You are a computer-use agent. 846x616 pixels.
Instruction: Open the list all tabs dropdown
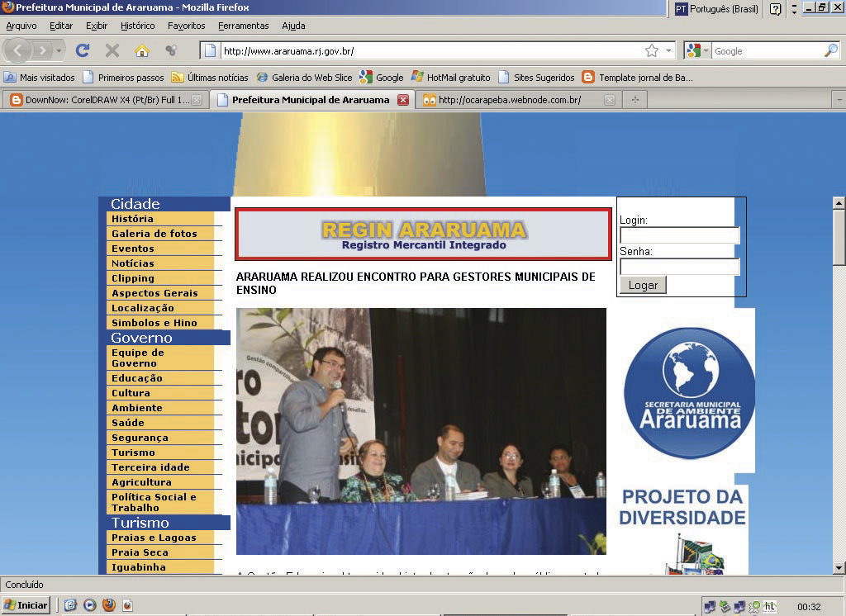tap(839, 100)
